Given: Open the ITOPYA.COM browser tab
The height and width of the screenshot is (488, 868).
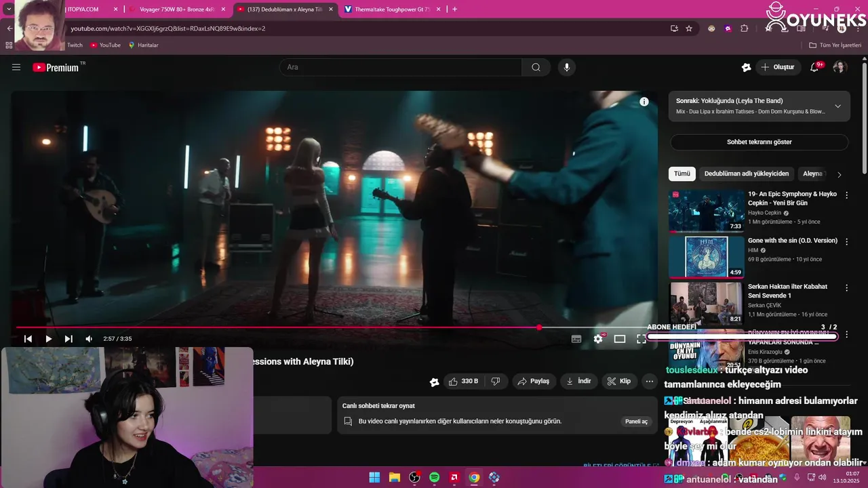Looking at the screenshot, I should 83,9.
